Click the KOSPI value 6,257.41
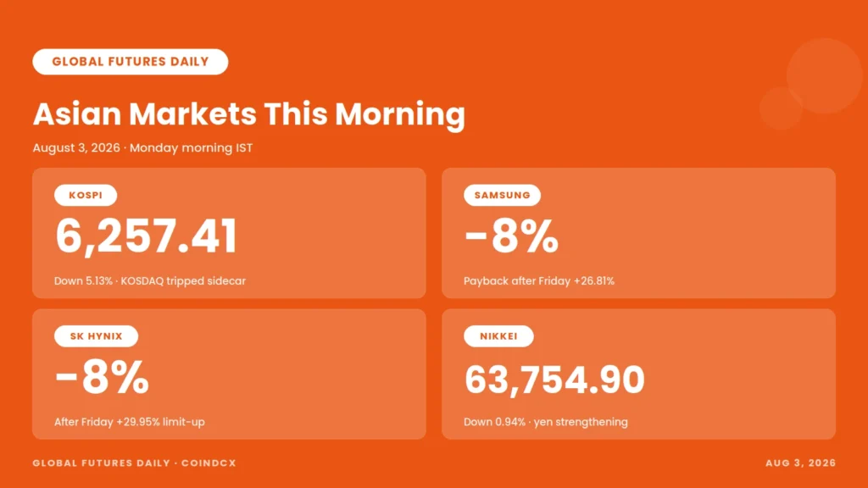This screenshot has width=868, height=488. pos(146,237)
